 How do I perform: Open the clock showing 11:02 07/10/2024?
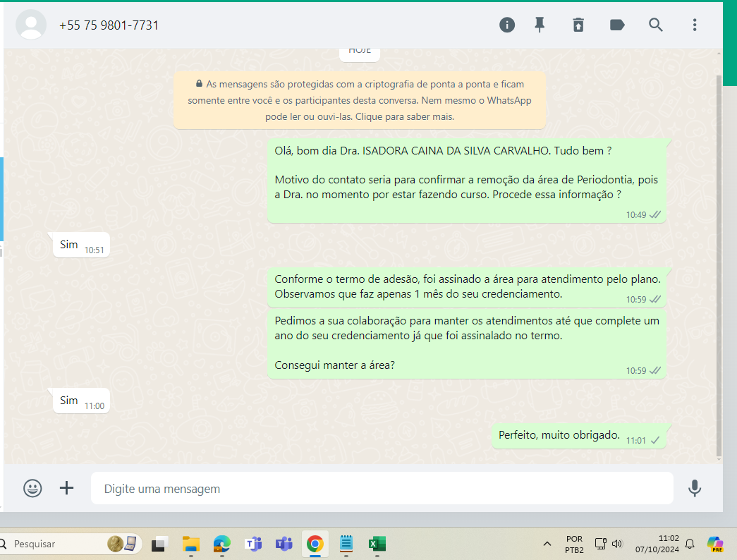point(657,544)
